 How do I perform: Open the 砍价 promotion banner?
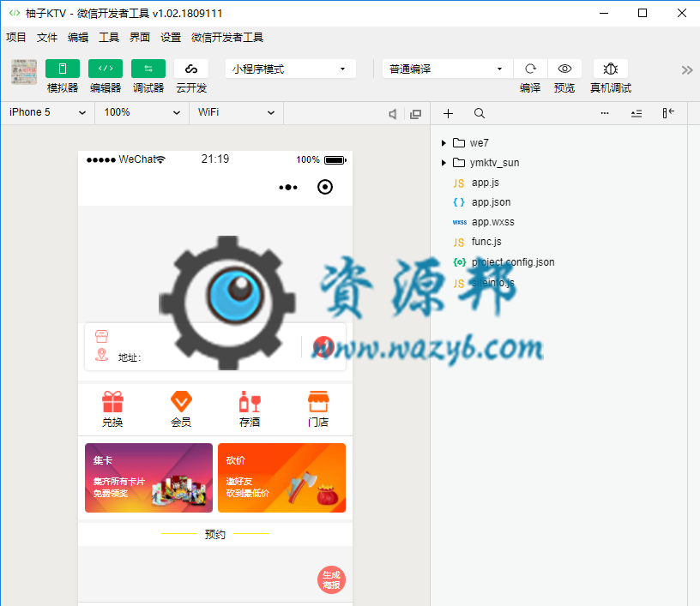pyautogui.click(x=281, y=477)
